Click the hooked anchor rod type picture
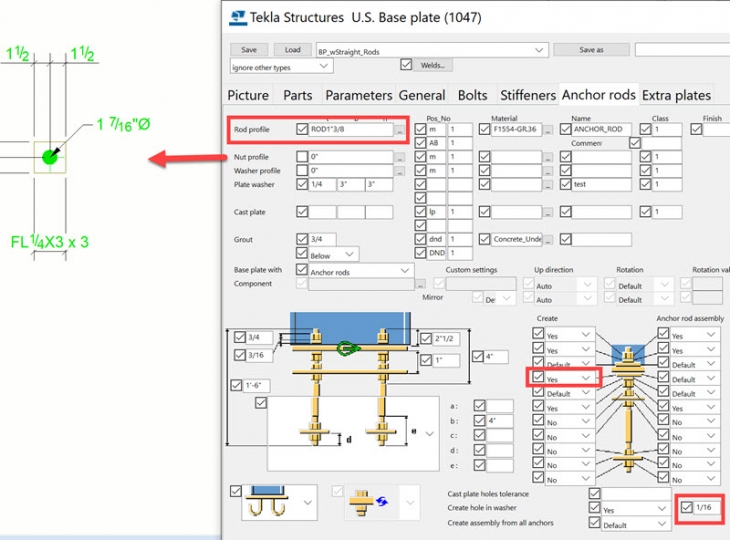The image size is (730, 540). (270, 502)
